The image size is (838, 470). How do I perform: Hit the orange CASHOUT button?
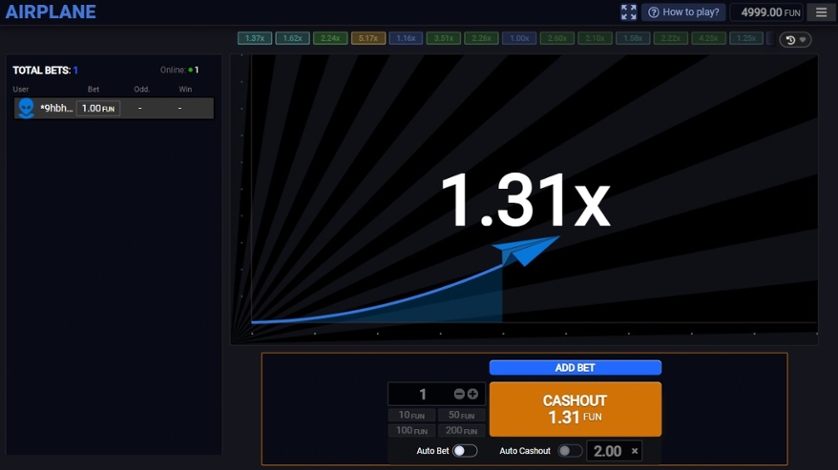coord(575,408)
